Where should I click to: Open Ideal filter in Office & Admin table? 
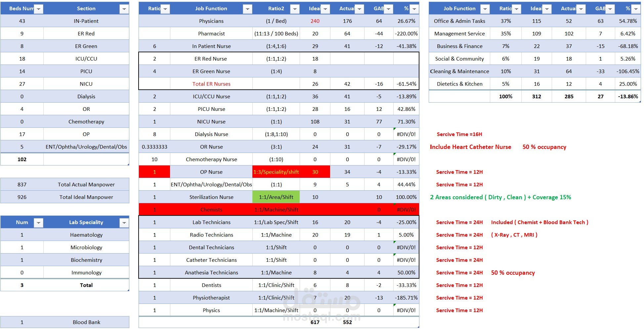547,9
